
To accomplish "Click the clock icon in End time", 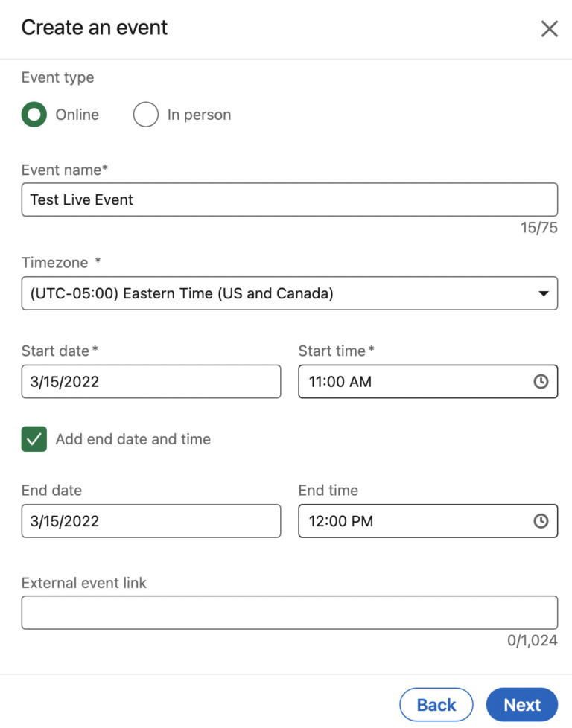I will click(541, 521).
